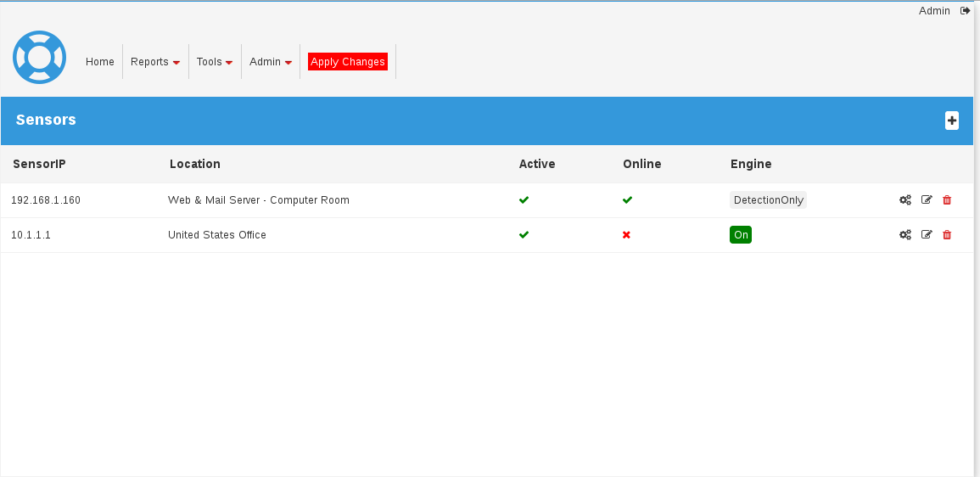Image resolution: width=980 pixels, height=477 pixels.
Task: Go to the Home page
Action: point(100,62)
